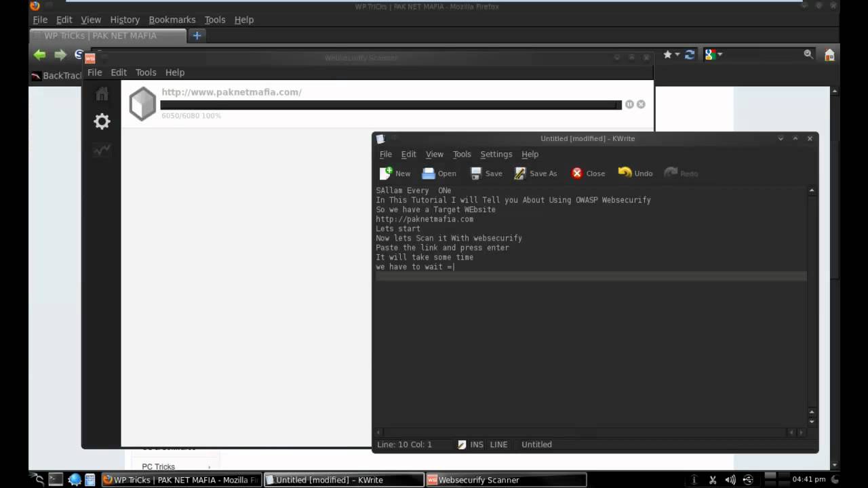This screenshot has width=868, height=488.
Task: Click the BackTrack bookmark in Firefox bookmarks bar
Action: [57, 75]
